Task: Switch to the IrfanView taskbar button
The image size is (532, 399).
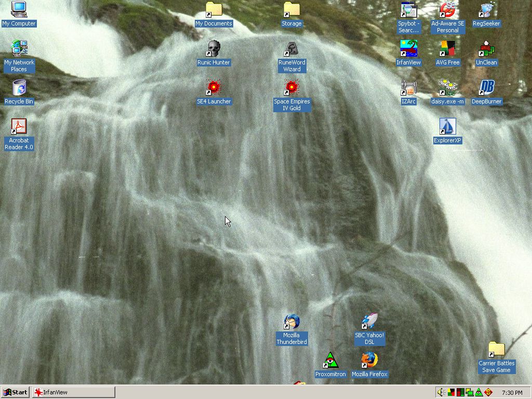Action: 73,392
